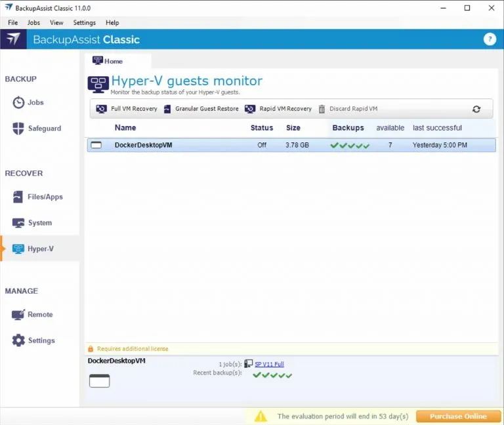Click the Home tab icon
Screen dimensions: 504x425
coord(97,60)
